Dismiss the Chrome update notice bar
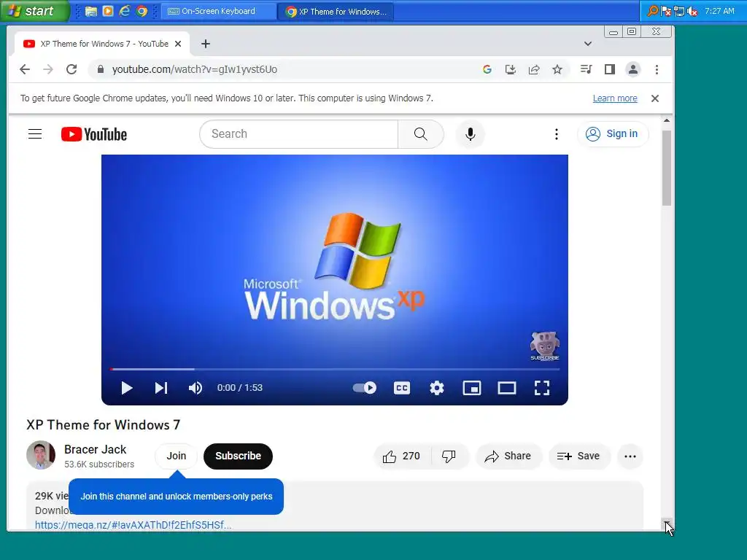Screen dimensions: 747x560 655,98
